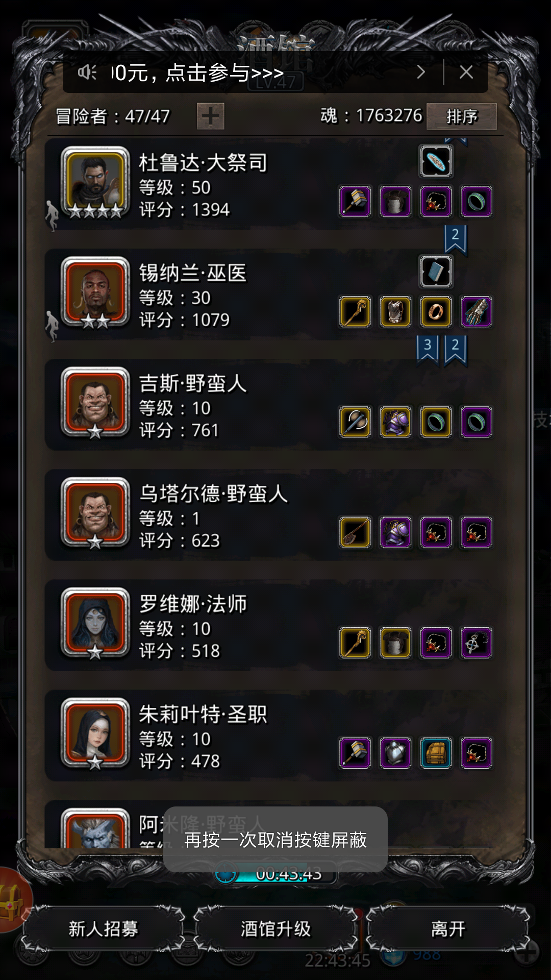Click the 酒馆升级 button

pyautogui.click(x=275, y=929)
